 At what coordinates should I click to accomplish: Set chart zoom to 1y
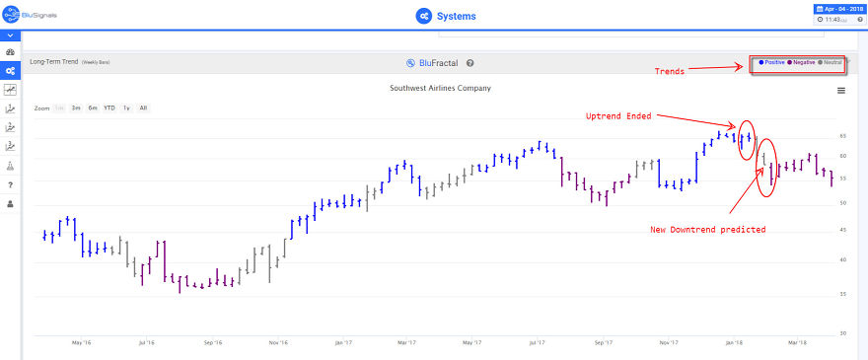[x=127, y=108]
